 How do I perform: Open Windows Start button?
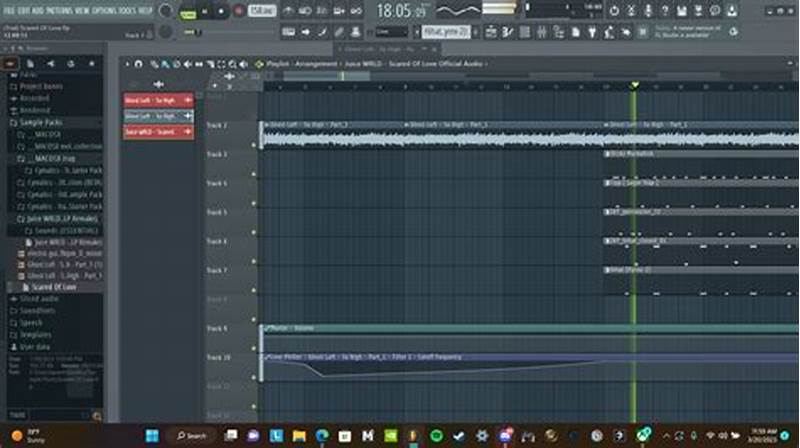[x=152, y=436]
